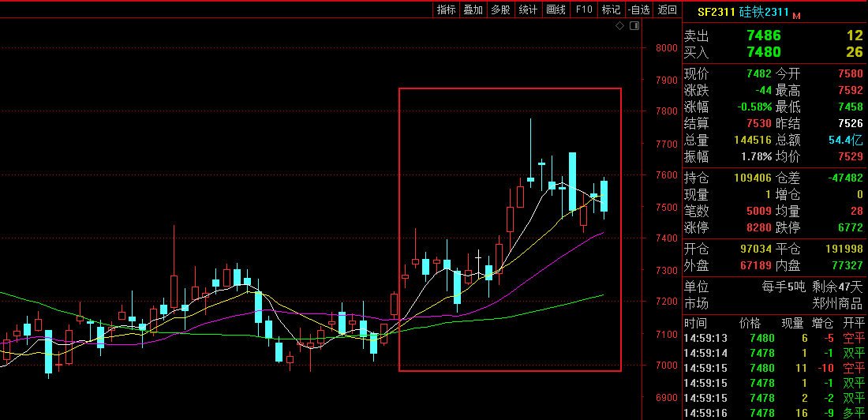Activate the 画线 drawing tool
Screen dimensions: 868x420
[556, 9]
